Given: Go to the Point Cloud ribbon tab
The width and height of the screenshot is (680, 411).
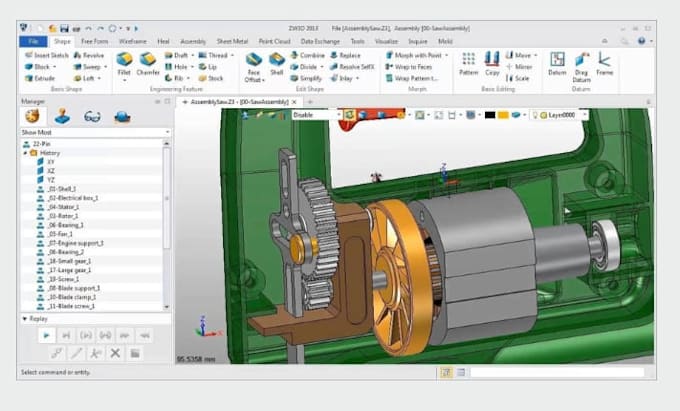Looking at the screenshot, I should (274, 41).
